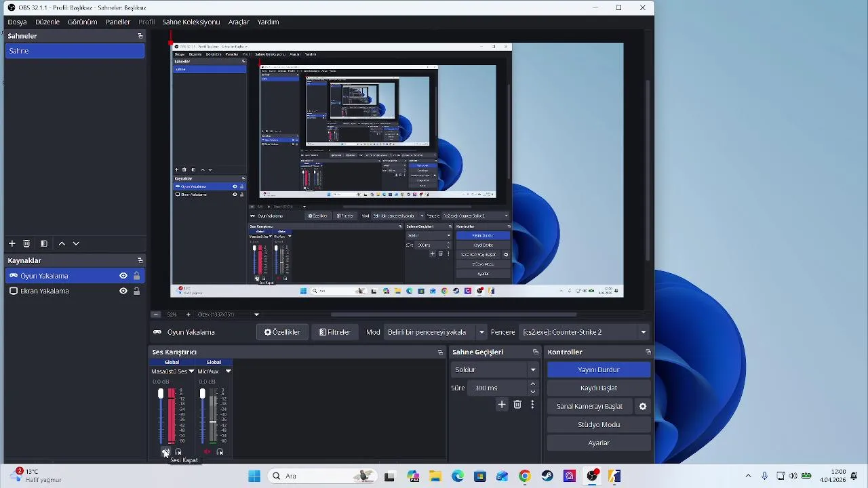Open the Windows Start menu
868x488 pixels.
(x=254, y=476)
